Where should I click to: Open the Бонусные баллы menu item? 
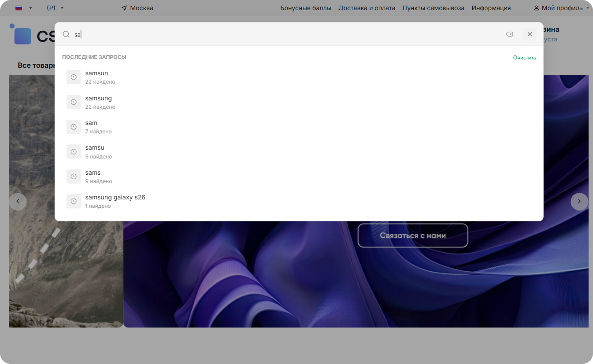[x=305, y=8]
